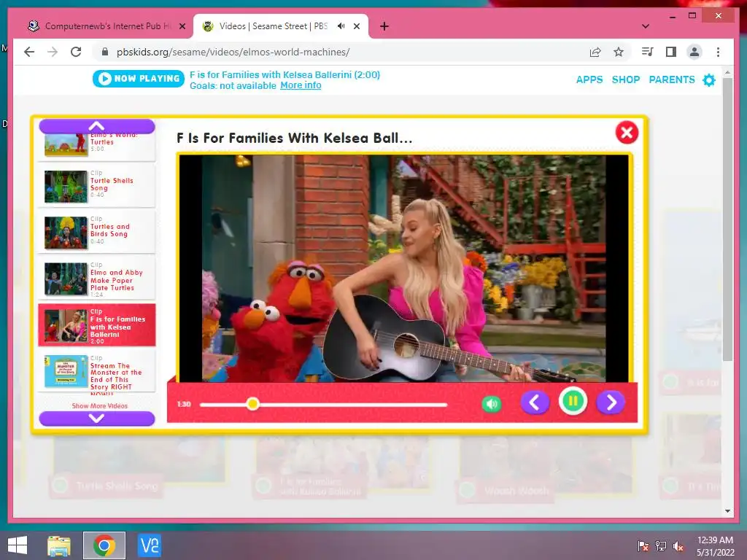Open the SHOP link

625,79
